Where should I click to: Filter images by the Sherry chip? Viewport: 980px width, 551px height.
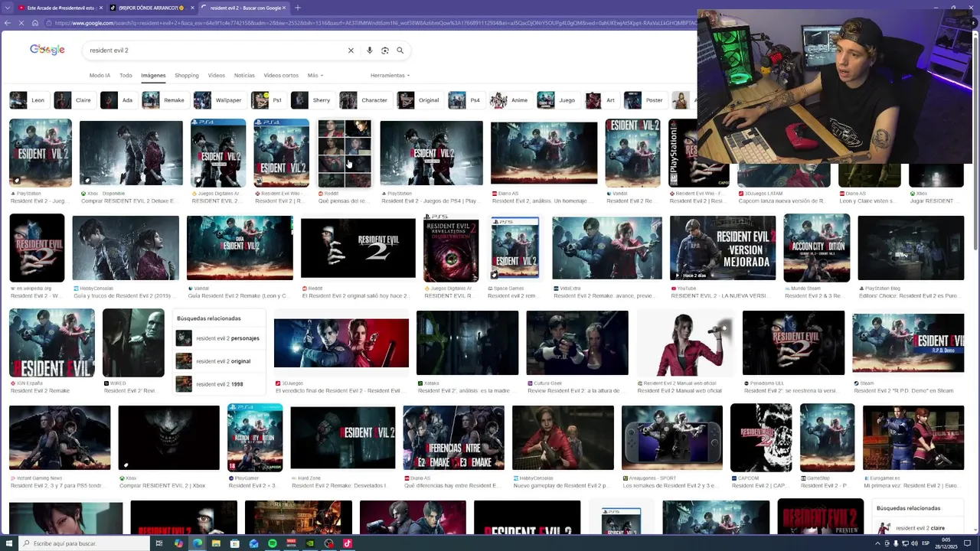click(312, 100)
